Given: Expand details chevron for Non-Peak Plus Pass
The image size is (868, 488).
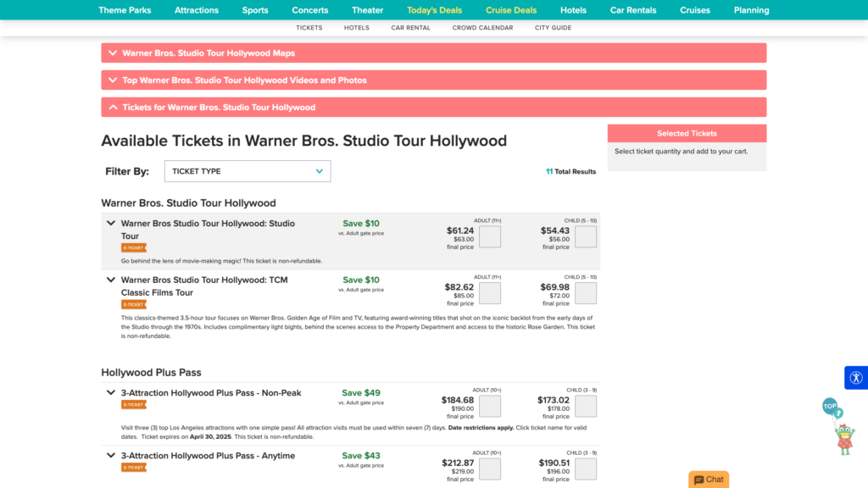Looking at the screenshot, I should pos(111,392).
